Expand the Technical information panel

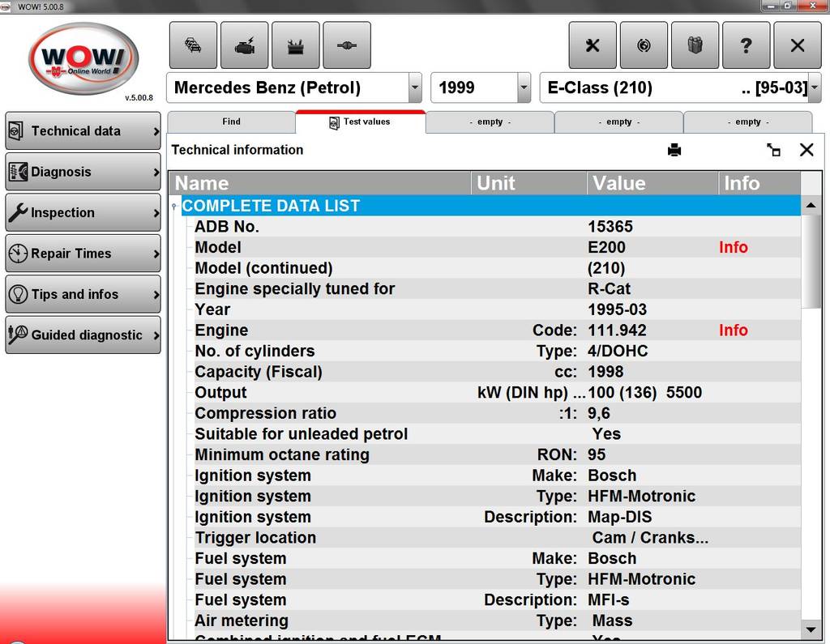773,151
